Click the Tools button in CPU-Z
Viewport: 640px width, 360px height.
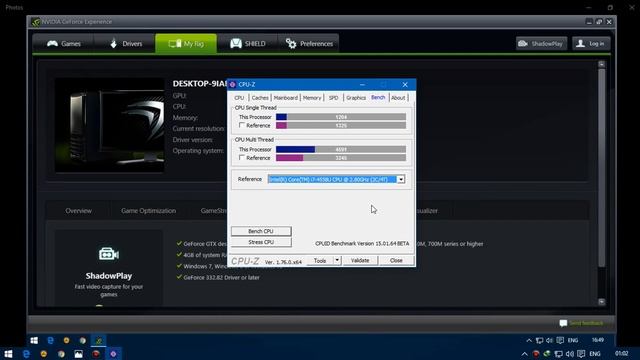point(320,260)
